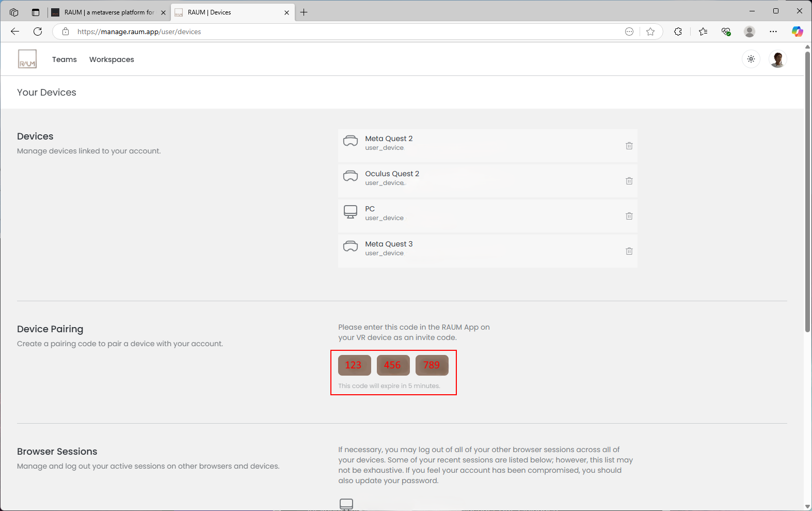Select pairing code block 789

432,365
